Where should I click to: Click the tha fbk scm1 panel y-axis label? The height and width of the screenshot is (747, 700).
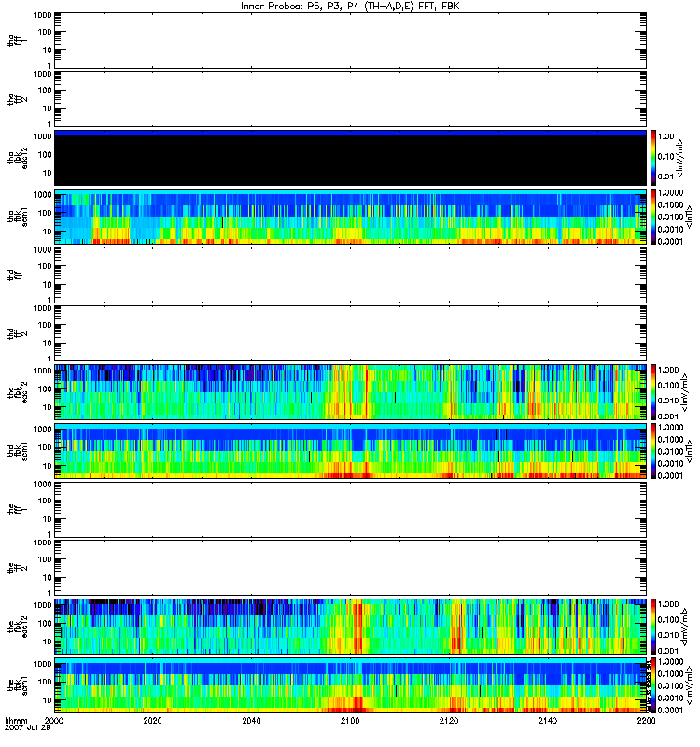(18, 217)
